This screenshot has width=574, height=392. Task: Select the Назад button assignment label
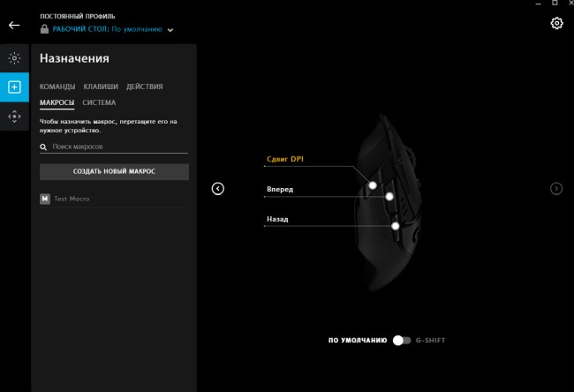tap(278, 219)
